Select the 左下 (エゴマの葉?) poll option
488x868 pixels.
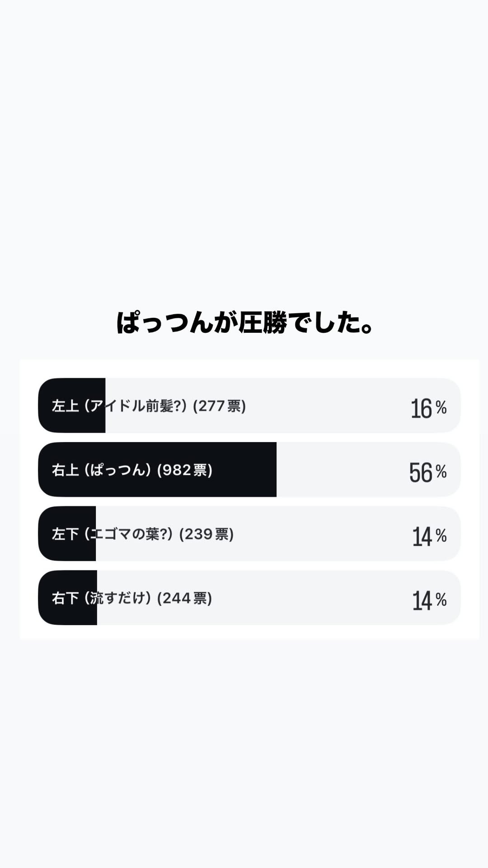point(249,534)
